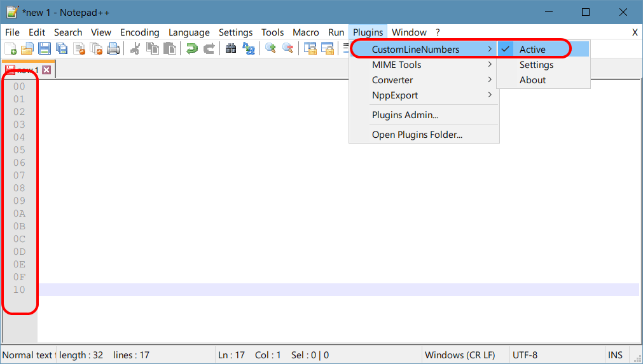Viewport: 643px width, 364px height.
Task: Click the synchronize vertical scrolling icon
Action: point(310,48)
